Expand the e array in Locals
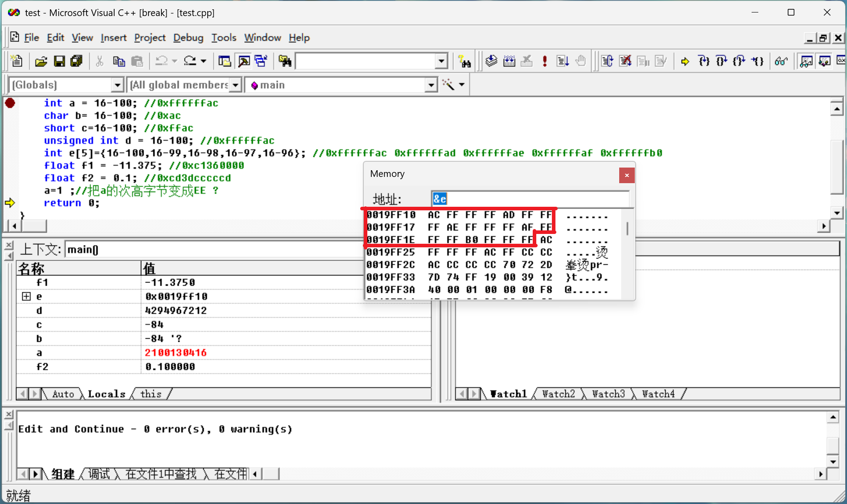The height and width of the screenshot is (504, 847). (x=26, y=296)
